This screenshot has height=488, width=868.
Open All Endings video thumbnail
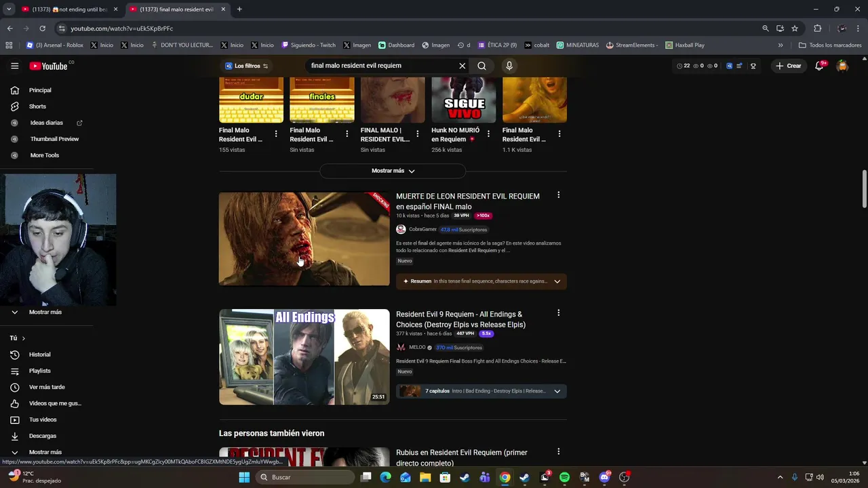tap(304, 357)
